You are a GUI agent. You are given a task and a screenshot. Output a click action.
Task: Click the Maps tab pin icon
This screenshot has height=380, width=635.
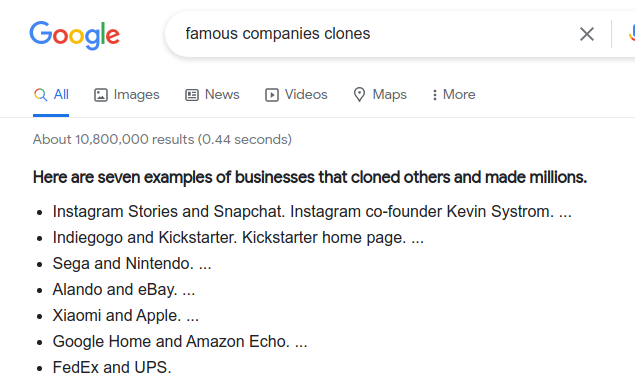coord(359,95)
